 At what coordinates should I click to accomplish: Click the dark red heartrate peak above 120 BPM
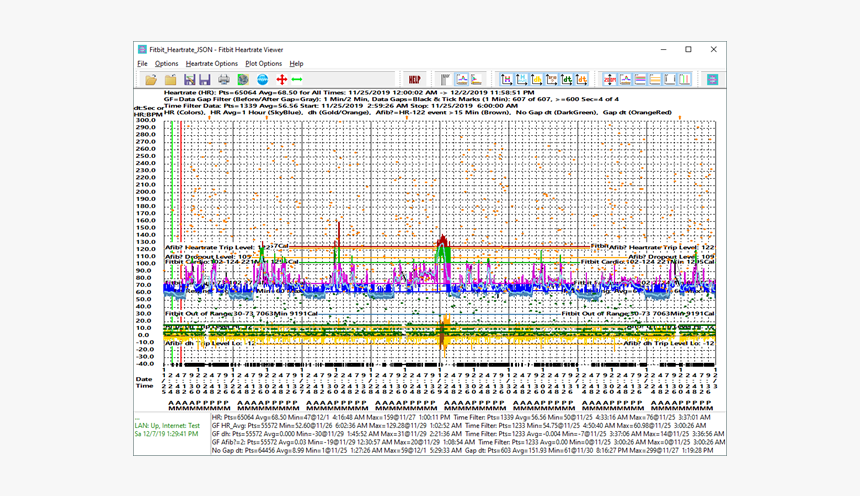(443, 240)
